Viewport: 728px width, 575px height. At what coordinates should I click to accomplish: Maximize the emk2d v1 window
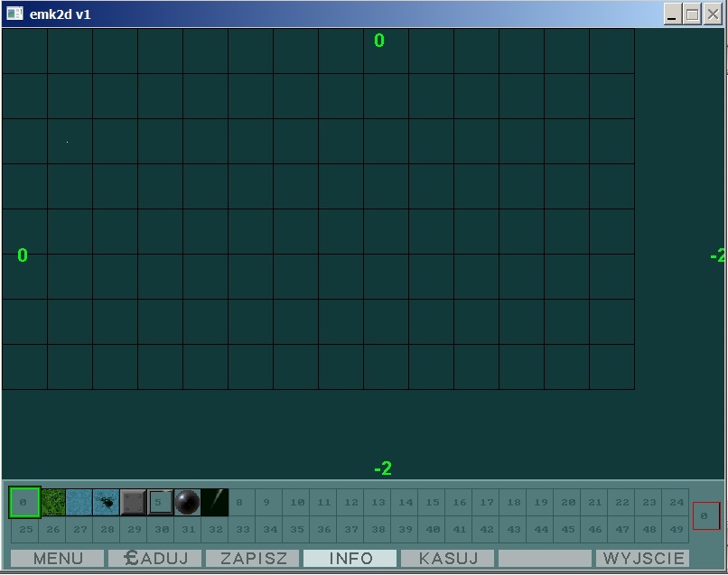point(692,14)
